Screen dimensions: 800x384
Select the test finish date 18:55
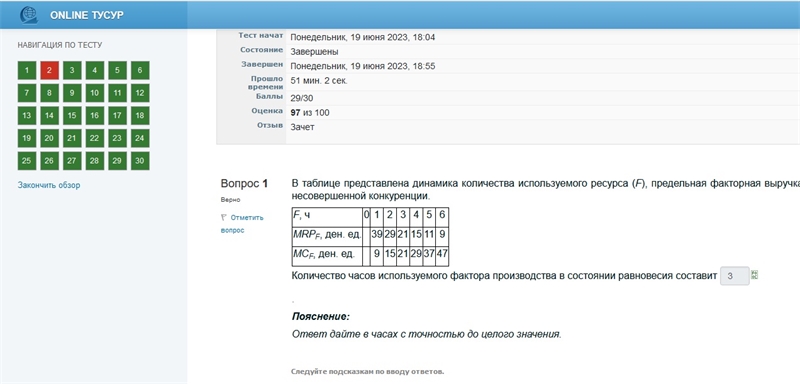pyautogui.click(x=363, y=66)
